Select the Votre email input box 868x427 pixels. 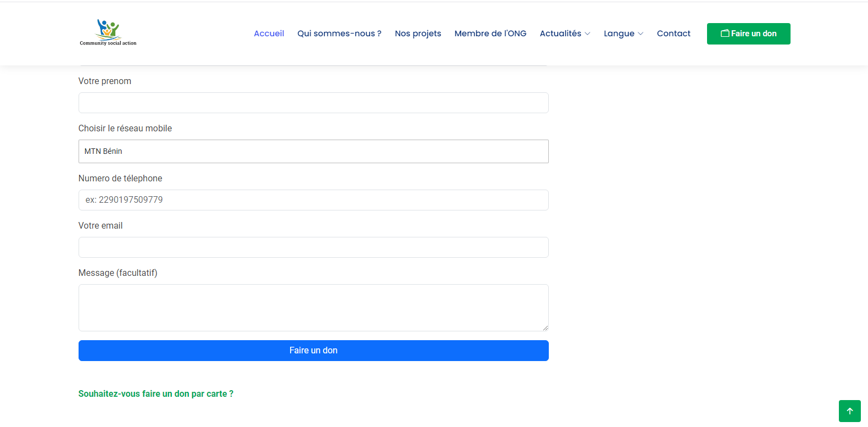[x=313, y=247]
